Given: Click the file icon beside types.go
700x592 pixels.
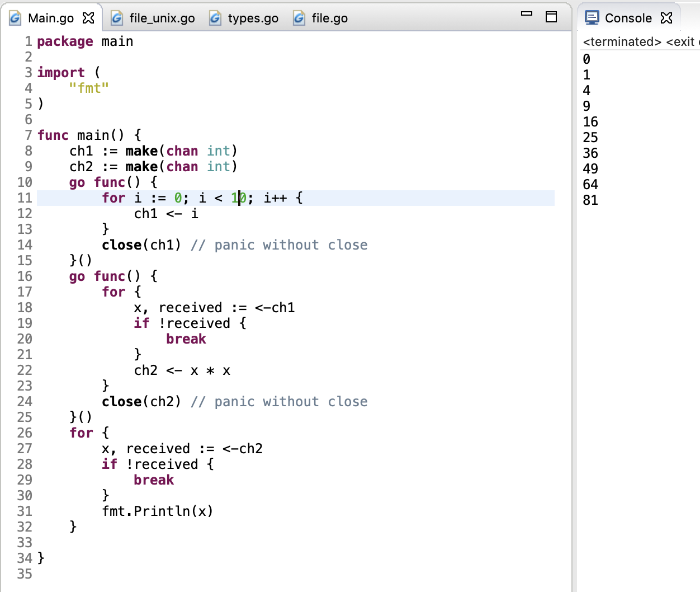Looking at the screenshot, I should click(215, 18).
